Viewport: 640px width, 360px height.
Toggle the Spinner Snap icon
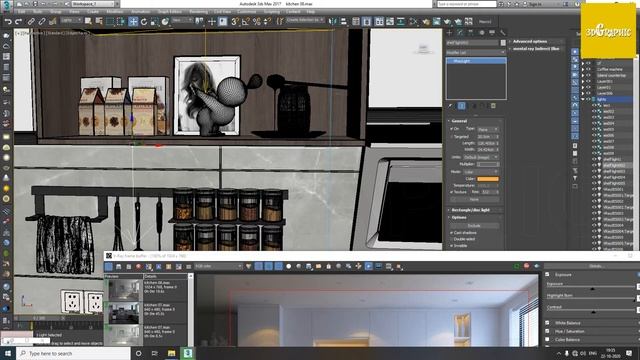tap(267, 21)
